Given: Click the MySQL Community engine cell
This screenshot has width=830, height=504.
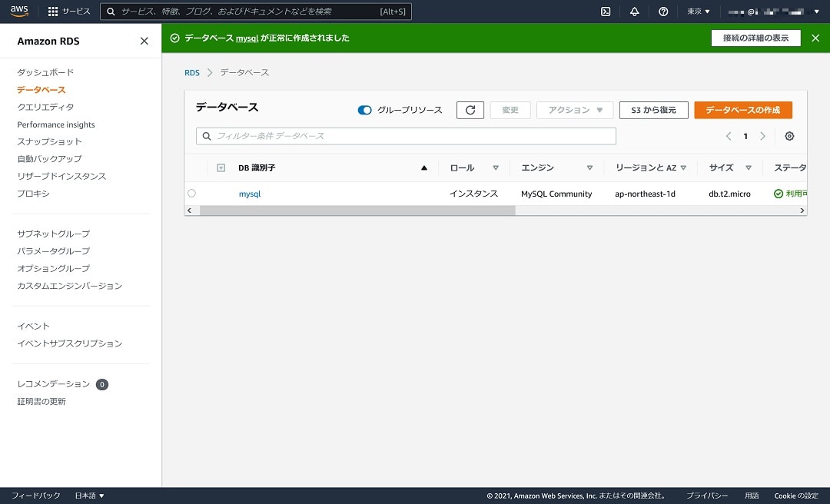Looking at the screenshot, I should coord(556,194).
